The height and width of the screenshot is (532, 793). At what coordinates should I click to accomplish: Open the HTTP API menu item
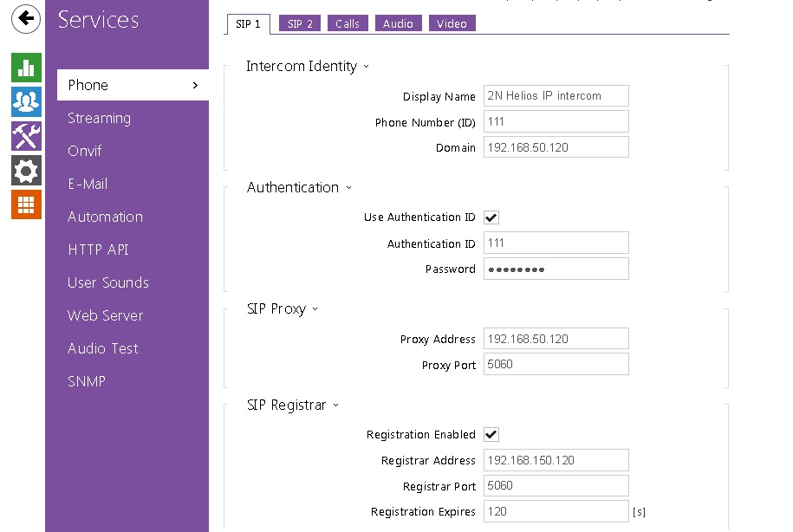(x=98, y=250)
